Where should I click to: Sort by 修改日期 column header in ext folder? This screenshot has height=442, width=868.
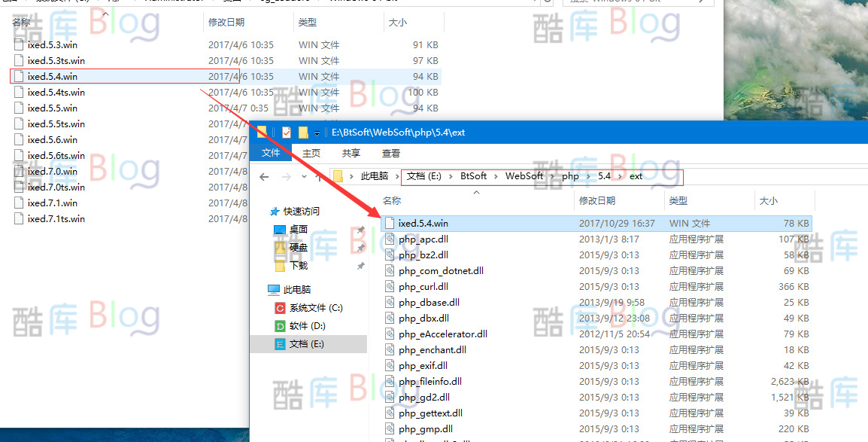pos(596,201)
